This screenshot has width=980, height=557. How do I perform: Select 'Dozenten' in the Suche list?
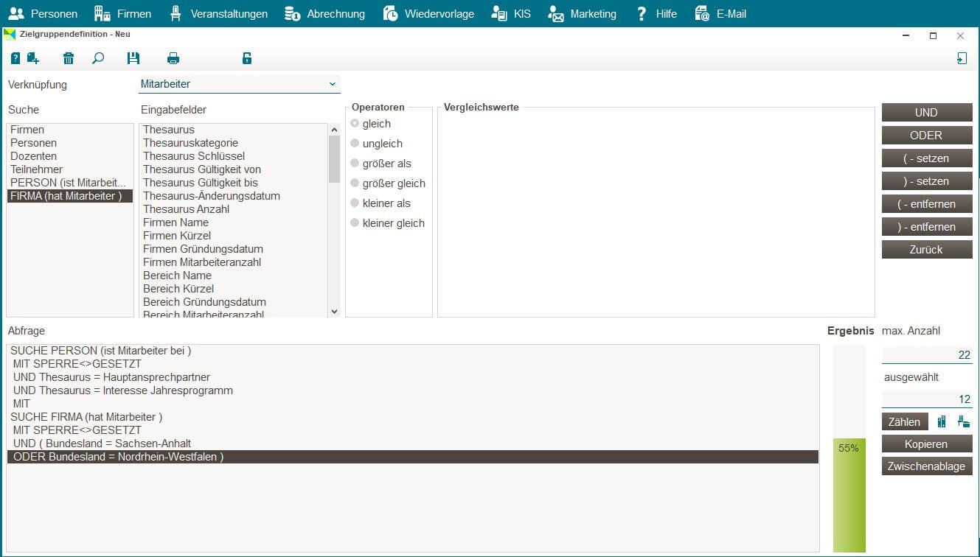pos(69,156)
